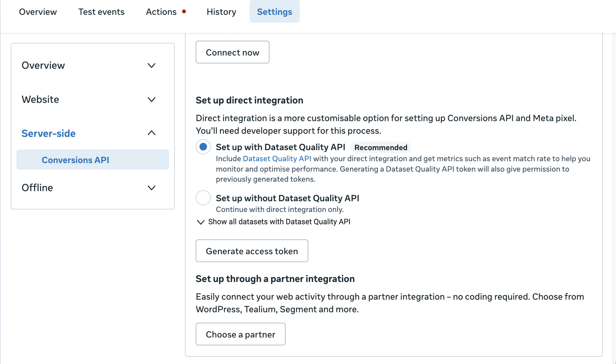Viewport: 616px width, 364px height.
Task: Click Generate access token button
Action: pos(252,251)
